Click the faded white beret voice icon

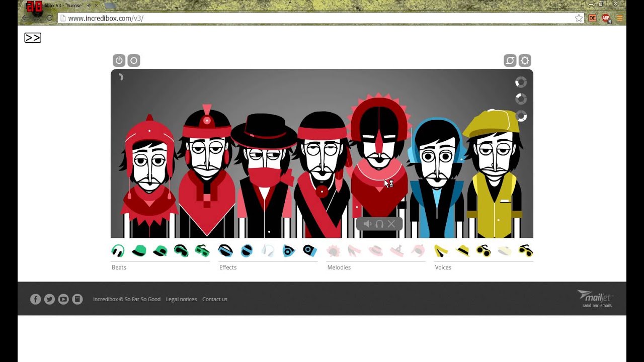click(x=505, y=250)
